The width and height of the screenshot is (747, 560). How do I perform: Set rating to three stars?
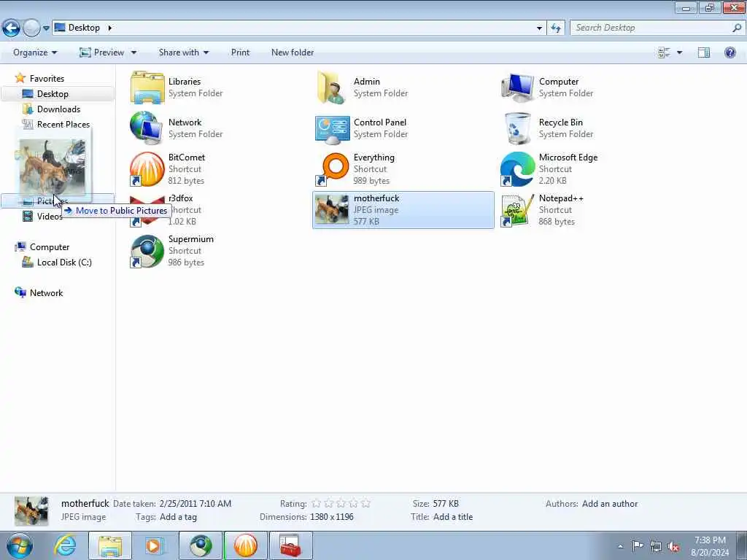[341, 503]
